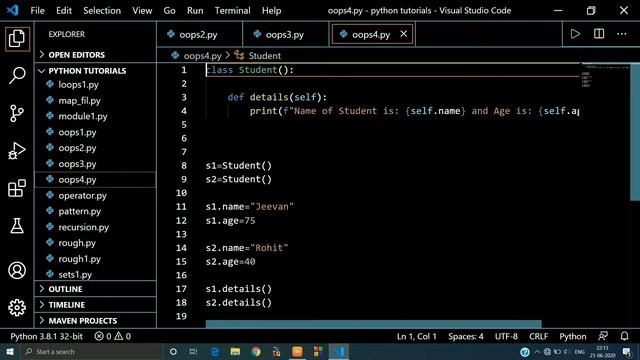
Task: Switch to the oops2.py tab
Action: [x=200, y=34]
